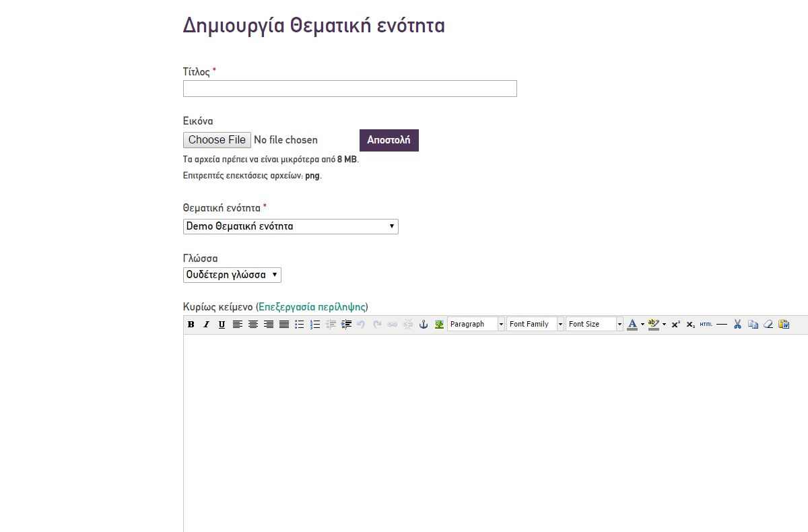This screenshot has height=532, width=808.
Task: Click the insert image icon
Action: click(439, 325)
